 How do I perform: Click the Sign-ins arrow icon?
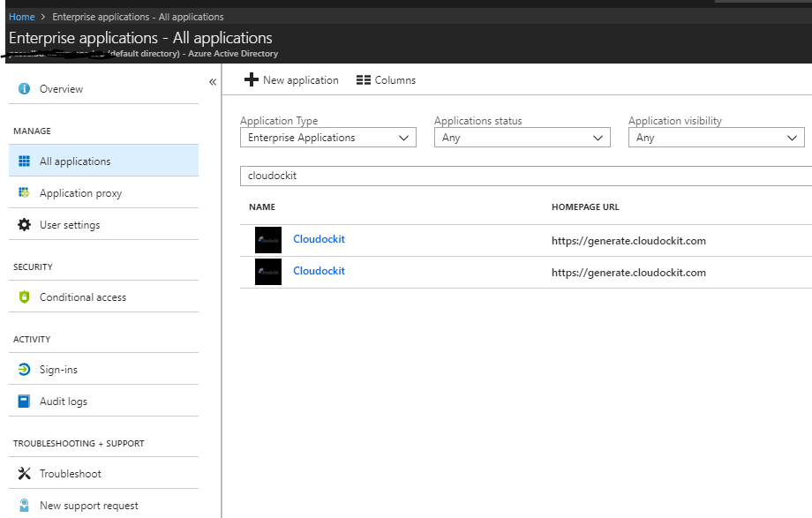24,370
